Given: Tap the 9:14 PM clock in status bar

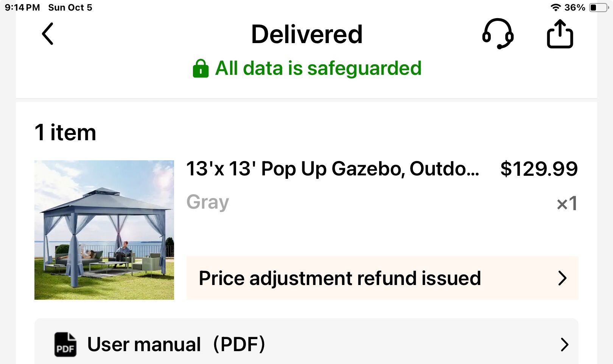Looking at the screenshot, I should 22,8.
